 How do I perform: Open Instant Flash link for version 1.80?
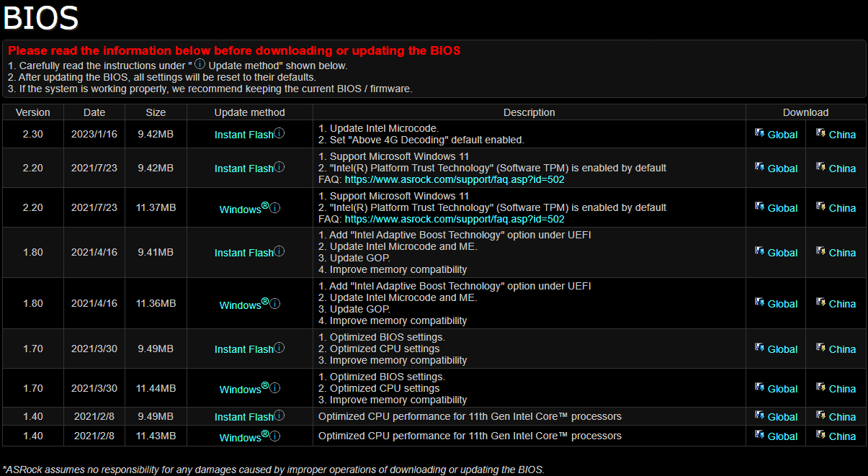244,253
